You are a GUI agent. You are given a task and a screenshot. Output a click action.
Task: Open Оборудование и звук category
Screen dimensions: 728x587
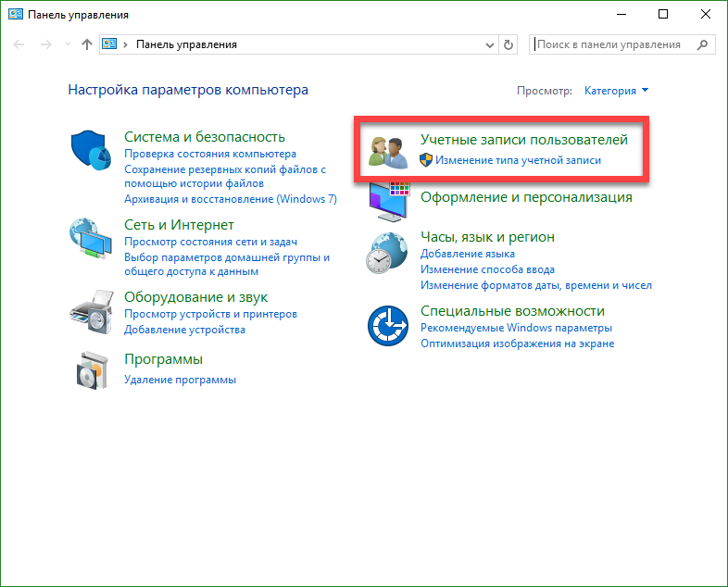196,297
